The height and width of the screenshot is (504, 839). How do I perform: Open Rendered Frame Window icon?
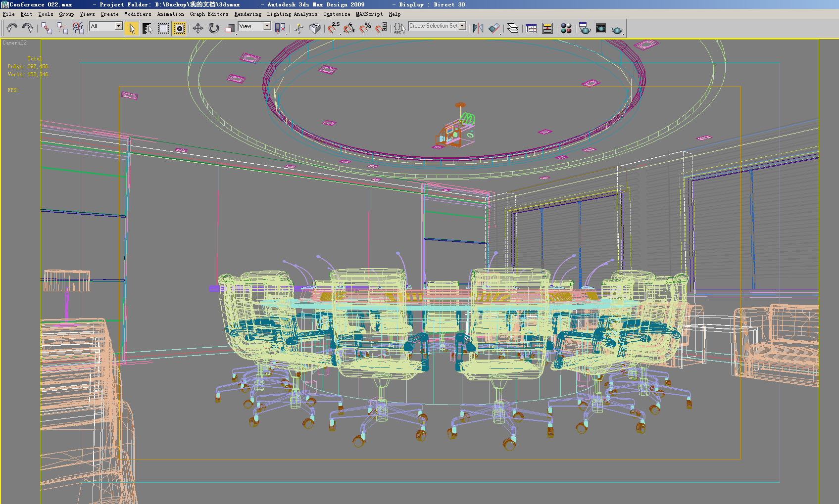pos(601,28)
